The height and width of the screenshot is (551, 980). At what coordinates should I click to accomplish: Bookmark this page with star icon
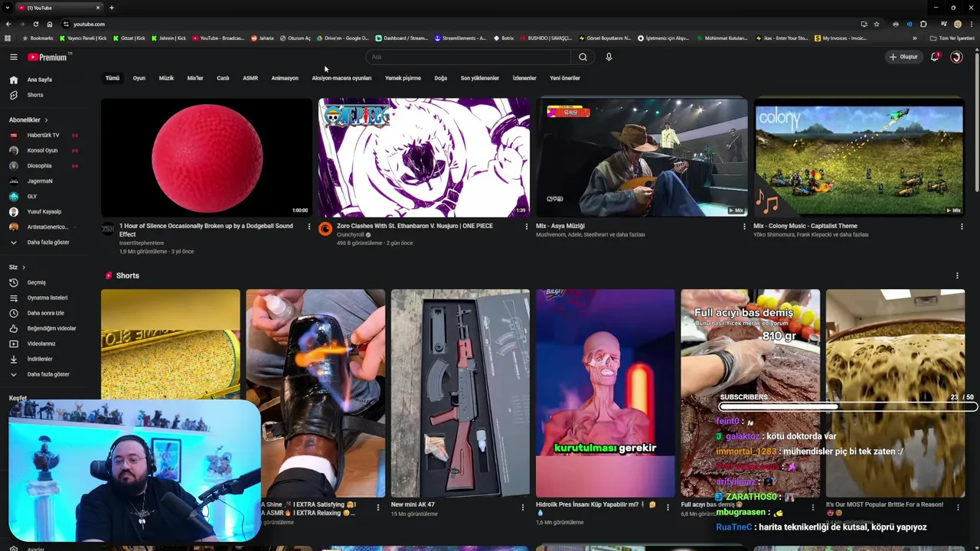tap(877, 24)
